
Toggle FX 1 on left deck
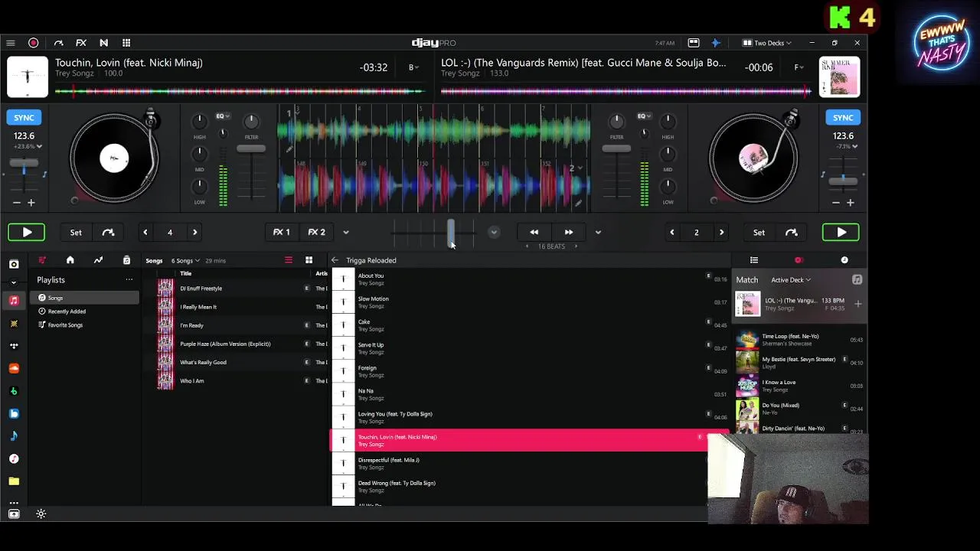pos(282,232)
